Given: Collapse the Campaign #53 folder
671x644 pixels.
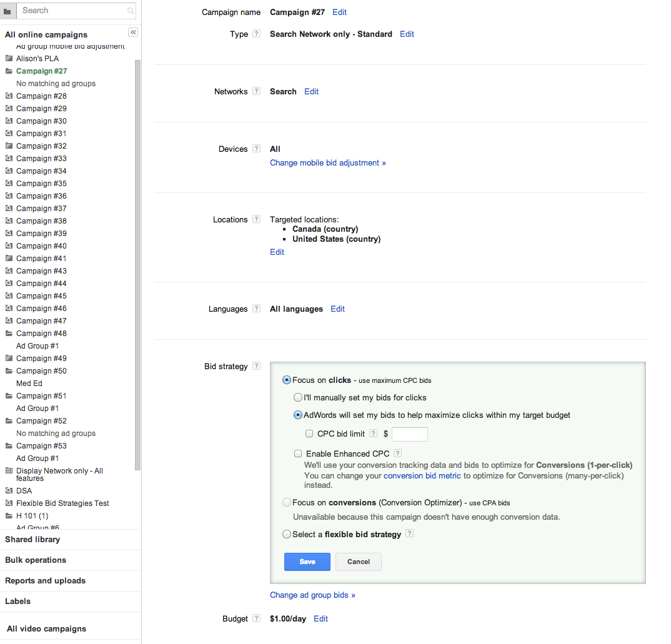Looking at the screenshot, I should click(x=9, y=446).
